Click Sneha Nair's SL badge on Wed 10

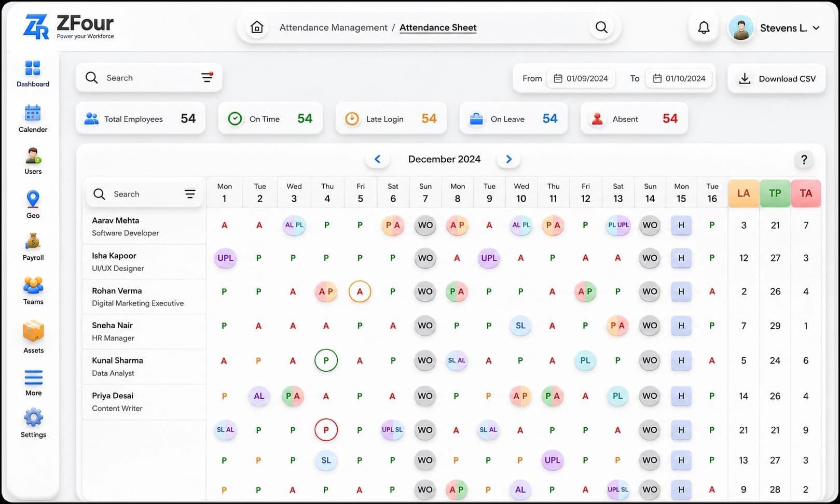pos(520,326)
